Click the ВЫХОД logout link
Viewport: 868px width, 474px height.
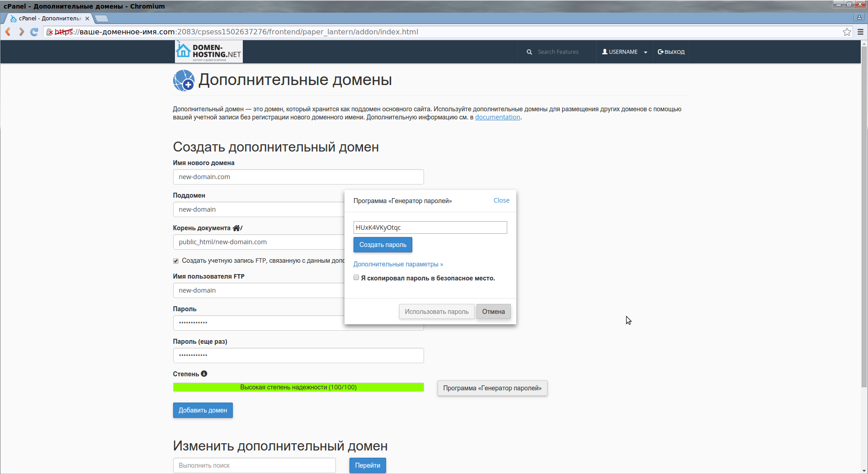(671, 52)
